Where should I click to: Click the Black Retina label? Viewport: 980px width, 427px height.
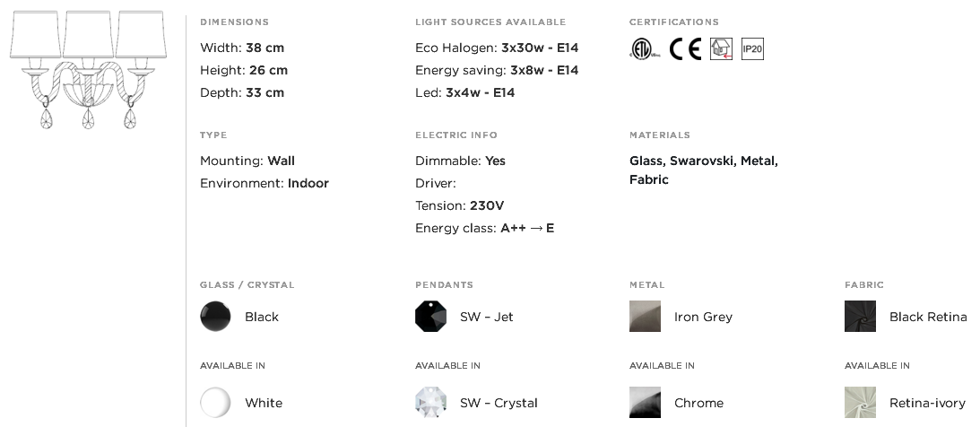[x=928, y=317]
